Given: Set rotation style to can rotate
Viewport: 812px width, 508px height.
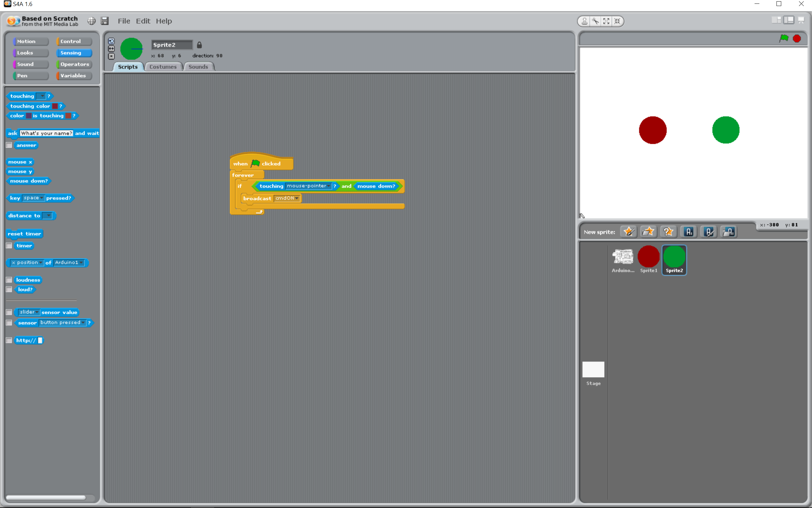Looking at the screenshot, I should [x=111, y=41].
